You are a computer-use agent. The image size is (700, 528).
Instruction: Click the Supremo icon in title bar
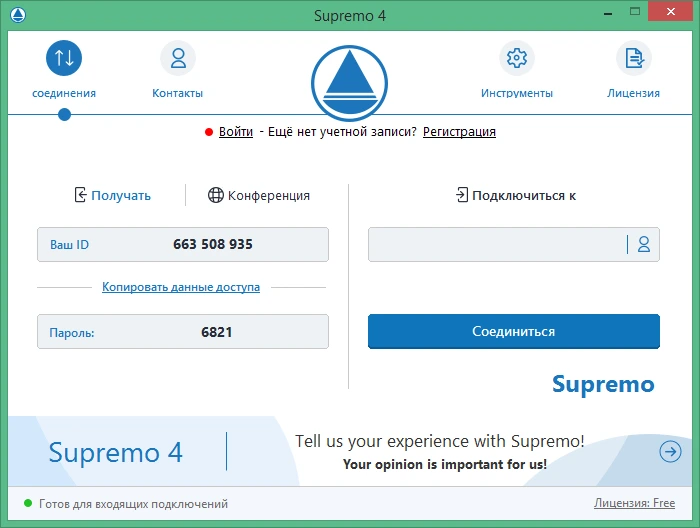pos(18,15)
